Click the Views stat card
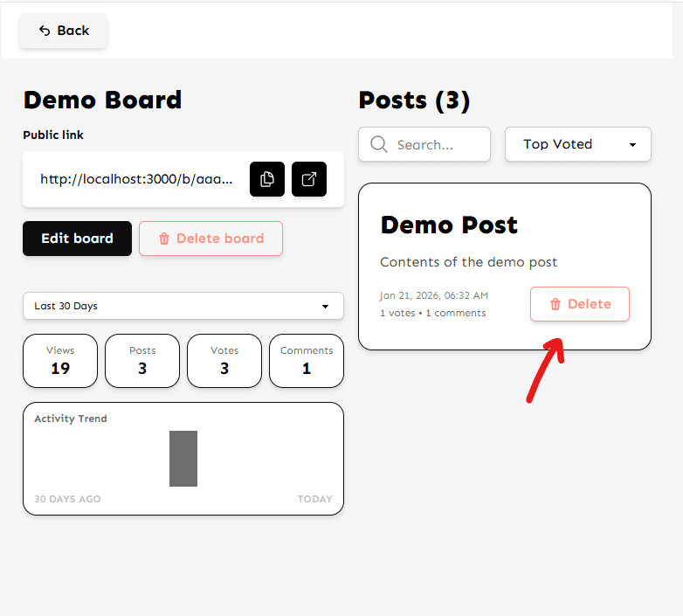 tap(60, 360)
